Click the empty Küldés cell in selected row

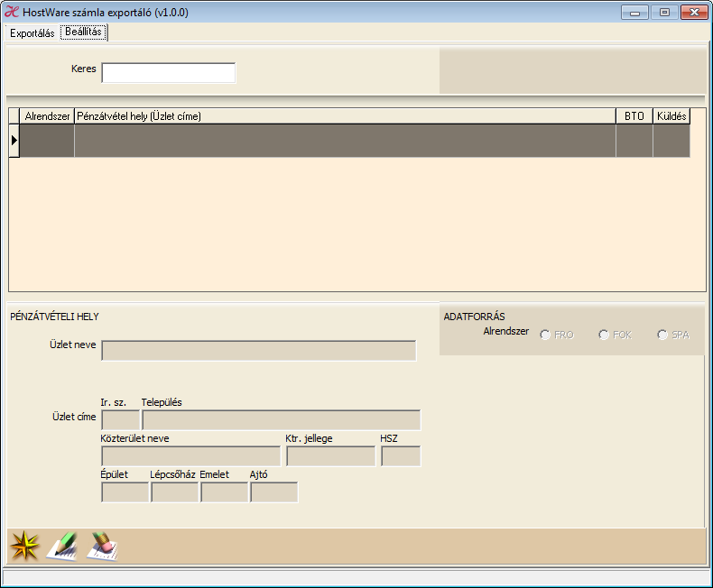pos(671,141)
